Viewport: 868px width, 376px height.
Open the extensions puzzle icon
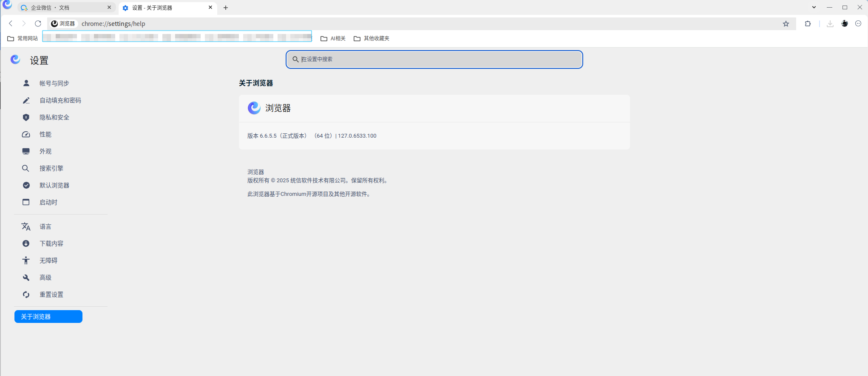(808, 24)
